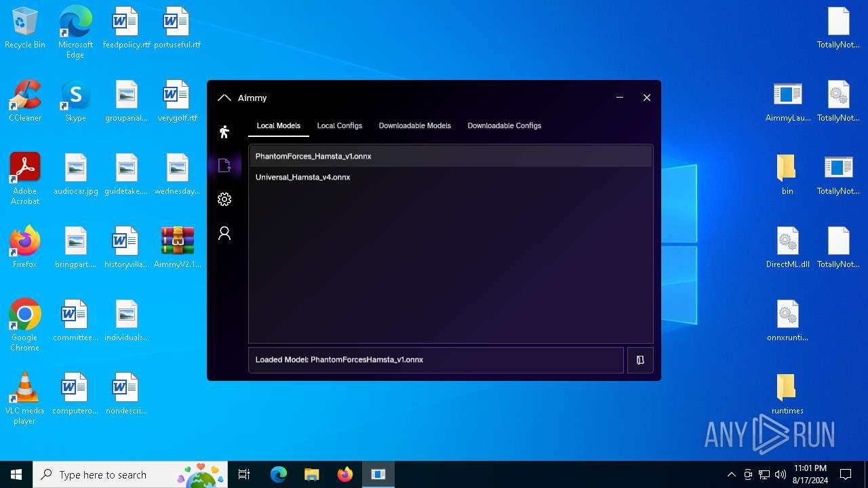Open guidetake image file on desktop
The width and height of the screenshot is (868, 488).
[x=126, y=175]
